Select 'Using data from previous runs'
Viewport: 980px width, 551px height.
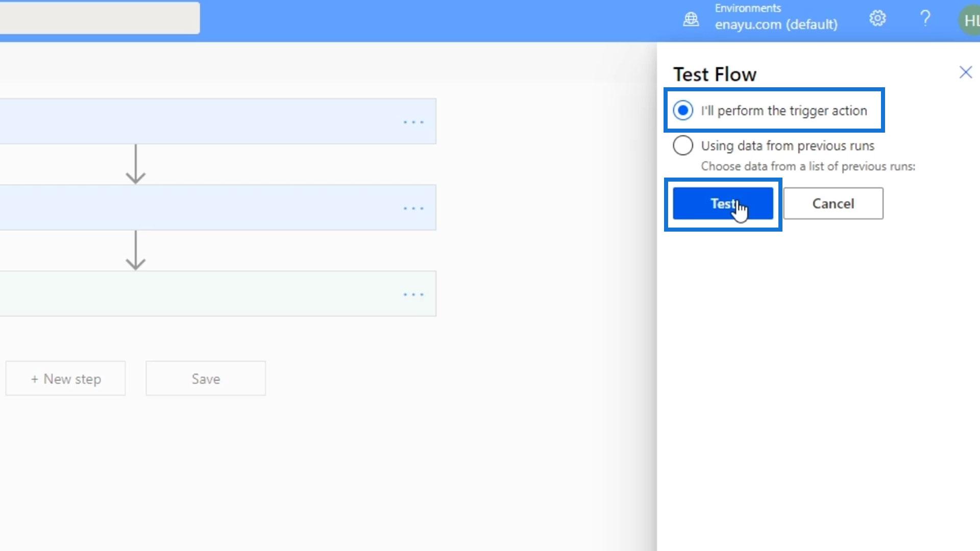pyautogui.click(x=683, y=146)
